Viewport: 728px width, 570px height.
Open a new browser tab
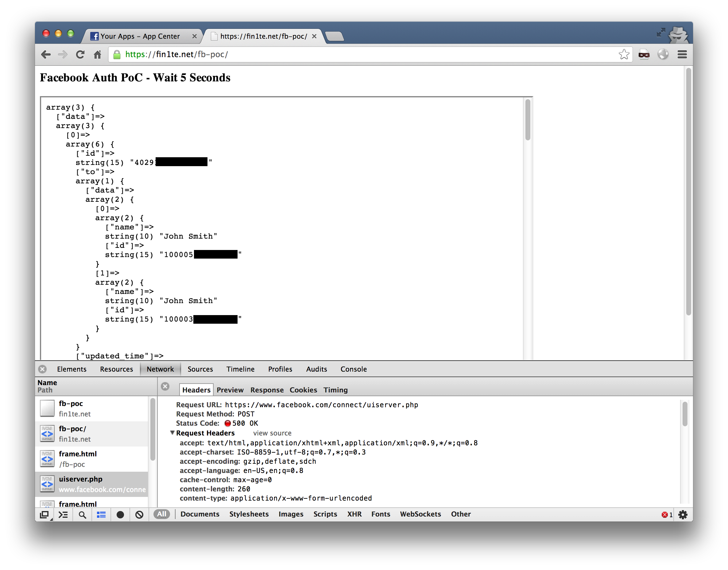334,36
